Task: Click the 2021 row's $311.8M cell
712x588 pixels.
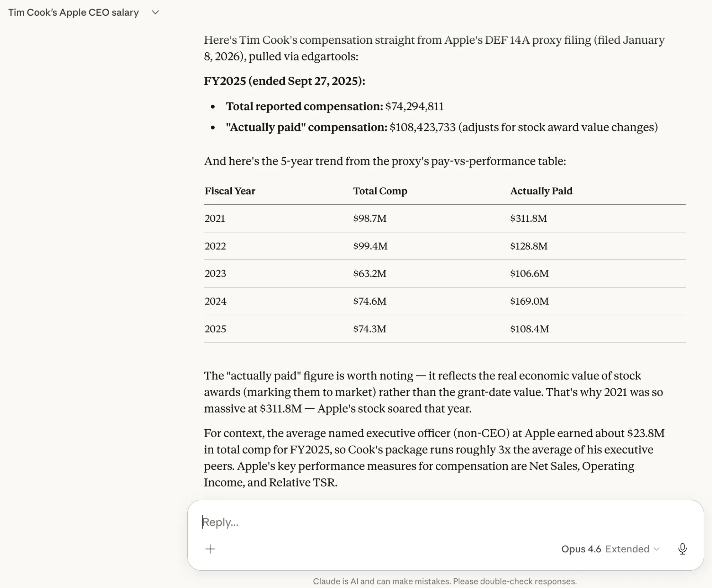Action: [528, 218]
